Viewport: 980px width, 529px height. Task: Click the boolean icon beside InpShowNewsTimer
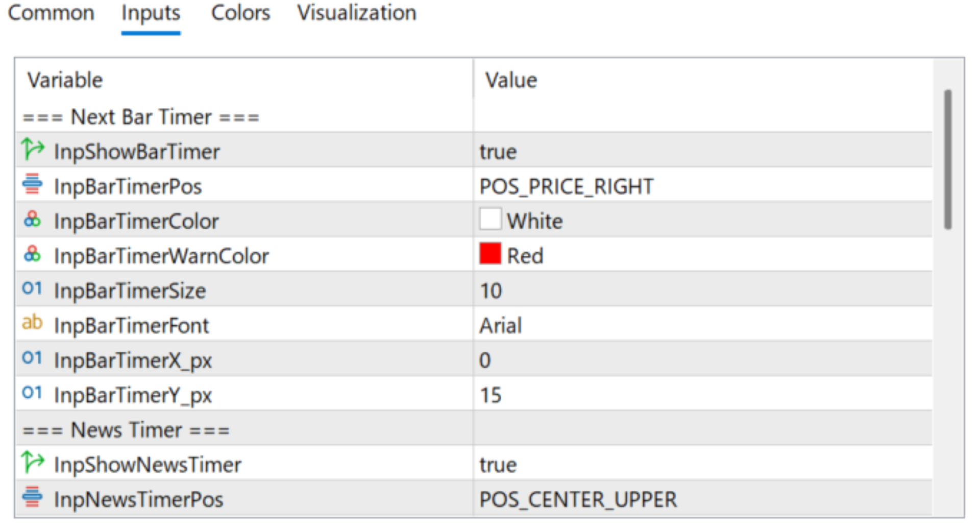pyautogui.click(x=33, y=463)
